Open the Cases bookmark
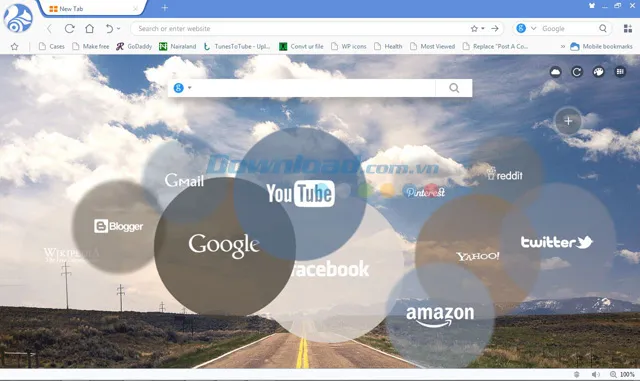This screenshot has width=640, height=381. 51,47
